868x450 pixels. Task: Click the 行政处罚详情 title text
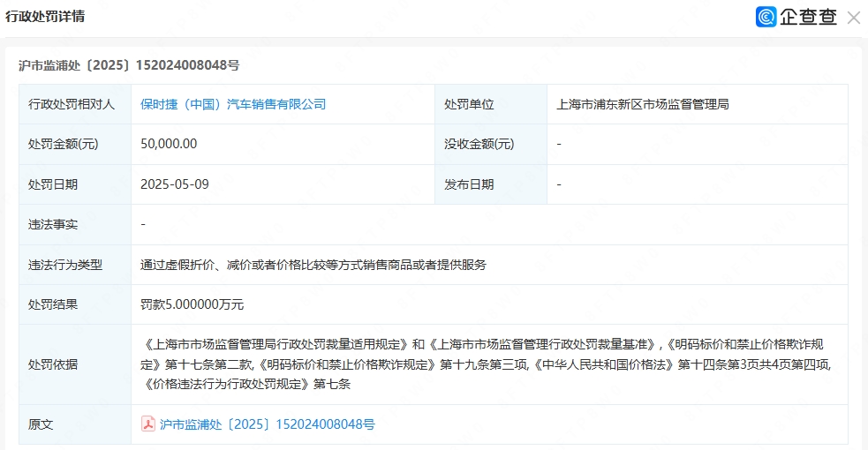[x=45, y=17]
